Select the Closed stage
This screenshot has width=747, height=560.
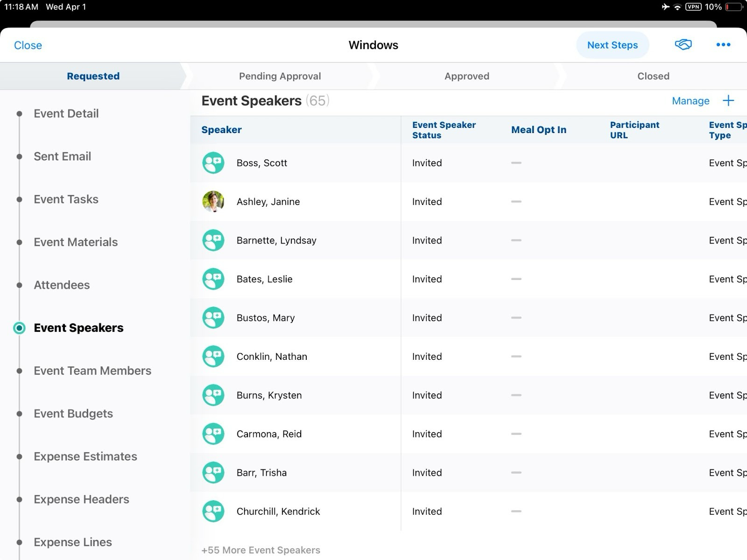[653, 76]
